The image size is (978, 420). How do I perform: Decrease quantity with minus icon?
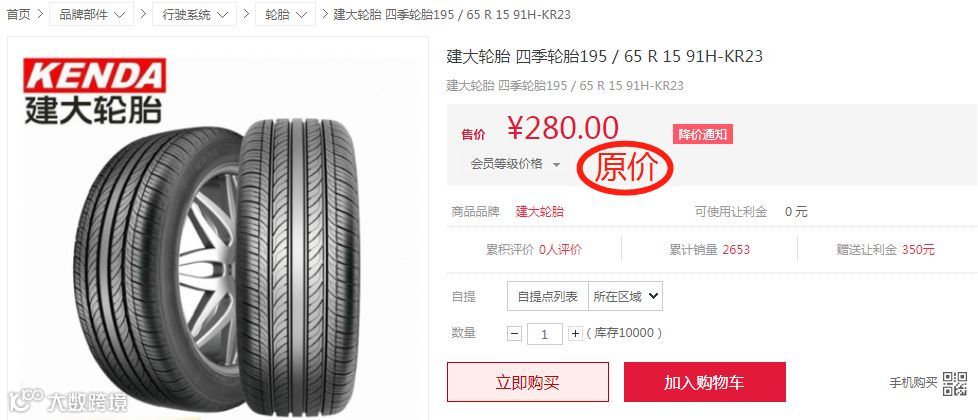(x=515, y=334)
